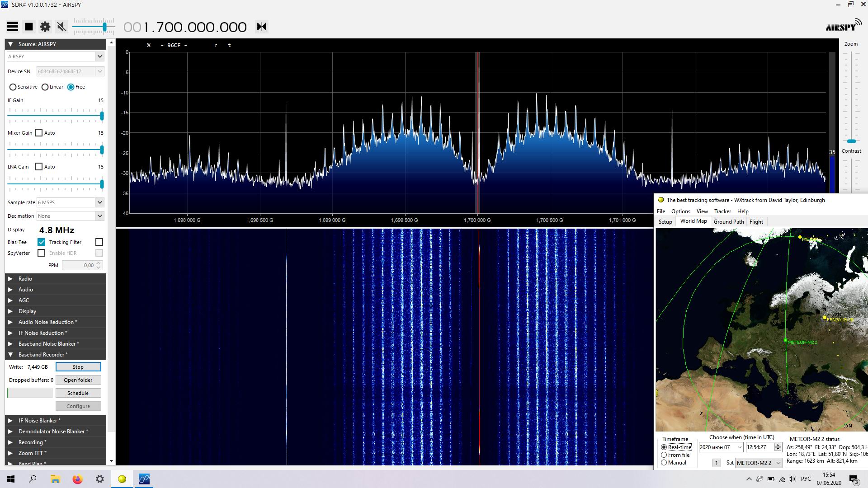Viewport: 868px width, 488px height.
Task: Stop the radio with the square icon
Action: pos(29,27)
